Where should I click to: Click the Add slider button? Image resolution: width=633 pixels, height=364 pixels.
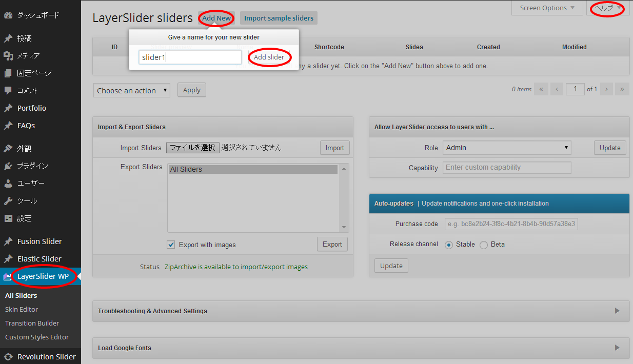point(269,57)
